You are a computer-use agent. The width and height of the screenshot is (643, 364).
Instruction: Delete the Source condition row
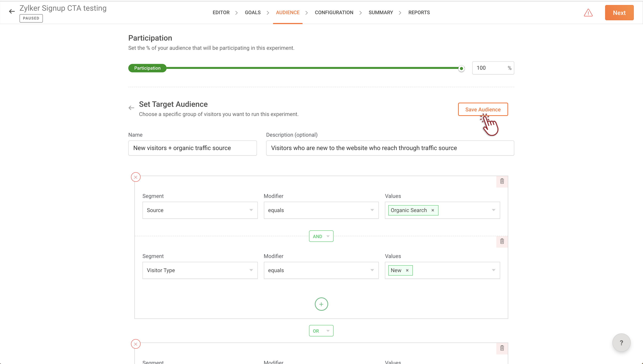(502, 181)
